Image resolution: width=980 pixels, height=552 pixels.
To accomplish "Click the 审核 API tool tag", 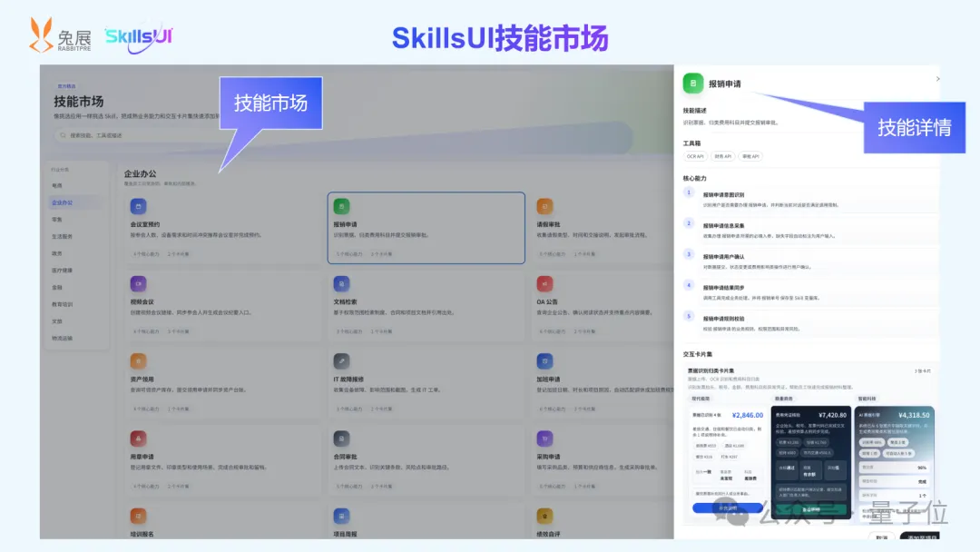I will click(x=750, y=156).
